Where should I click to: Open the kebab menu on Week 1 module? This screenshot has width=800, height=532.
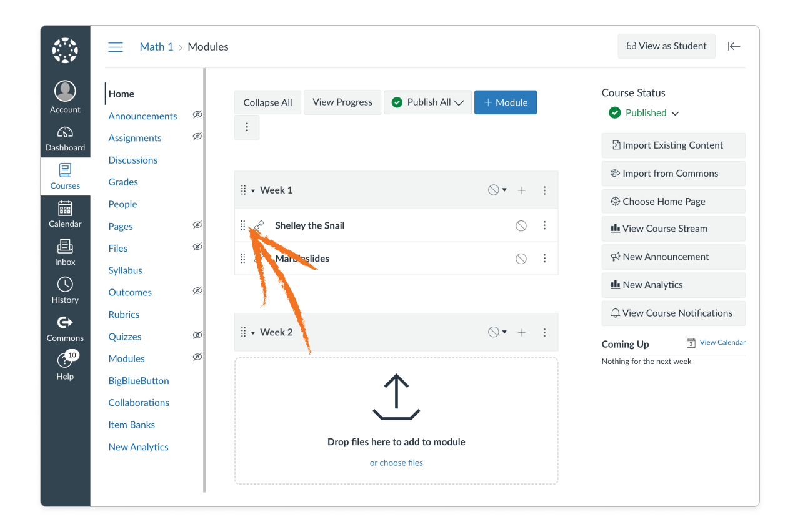544,190
